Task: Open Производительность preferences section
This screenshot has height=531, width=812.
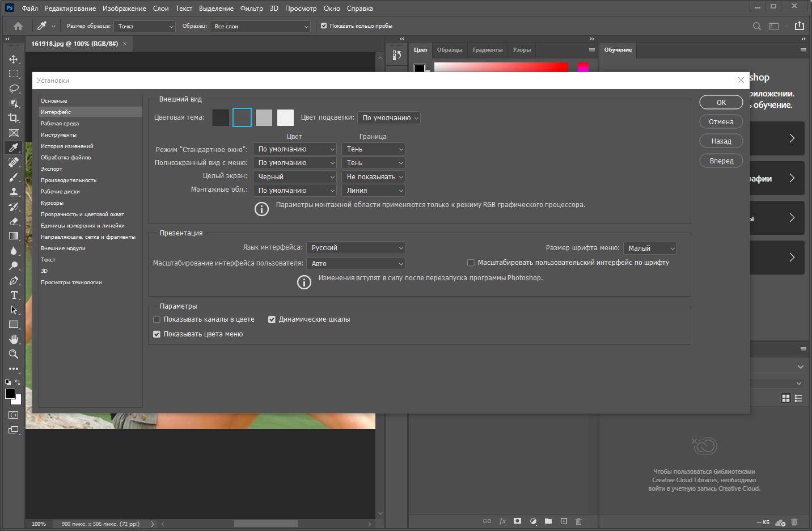Action: tap(90, 180)
